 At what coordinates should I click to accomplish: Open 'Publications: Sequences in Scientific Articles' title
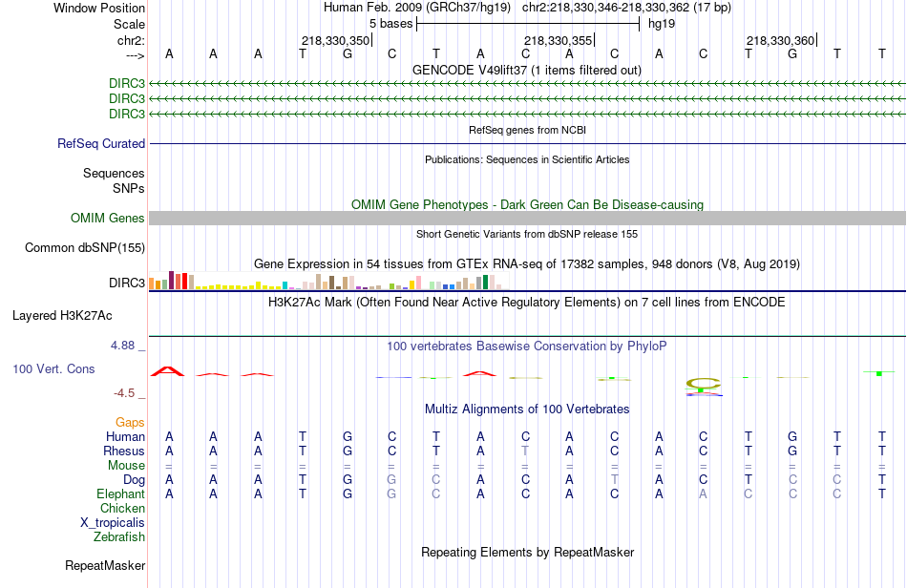[x=527, y=159]
